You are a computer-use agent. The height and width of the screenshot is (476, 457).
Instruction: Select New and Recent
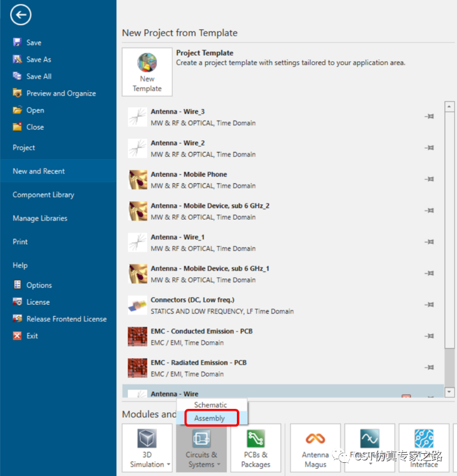point(58,171)
